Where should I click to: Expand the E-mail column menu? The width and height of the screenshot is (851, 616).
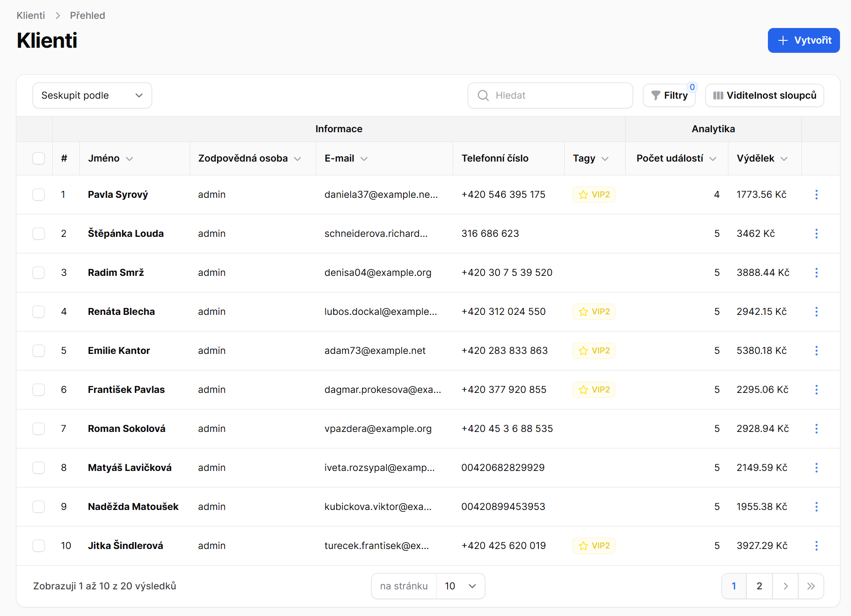pos(364,159)
